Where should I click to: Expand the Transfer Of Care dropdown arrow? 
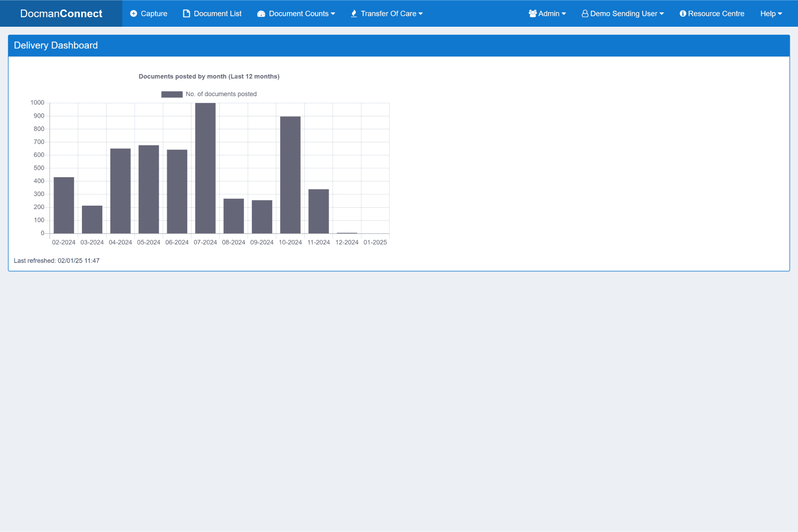(x=421, y=14)
